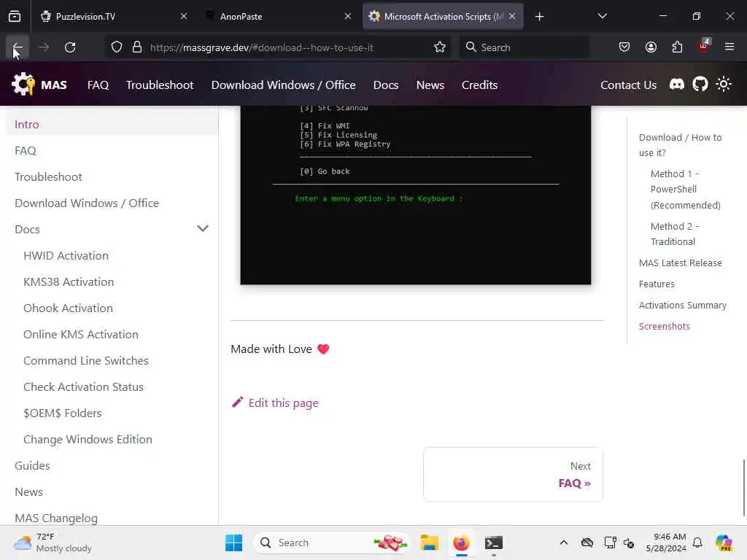747x560 pixels.
Task: Go to the Next FAQ page card
Action: click(513, 474)
